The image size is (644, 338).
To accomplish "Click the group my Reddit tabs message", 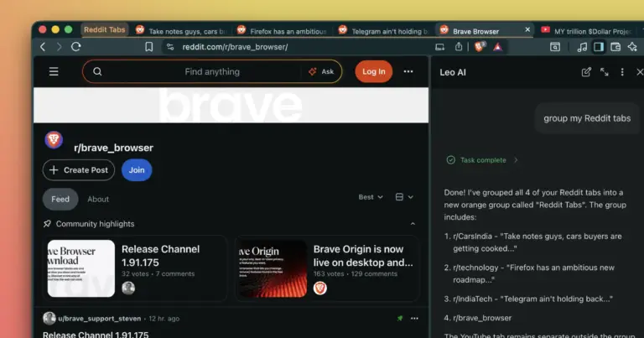I will (x=587, y=118).
